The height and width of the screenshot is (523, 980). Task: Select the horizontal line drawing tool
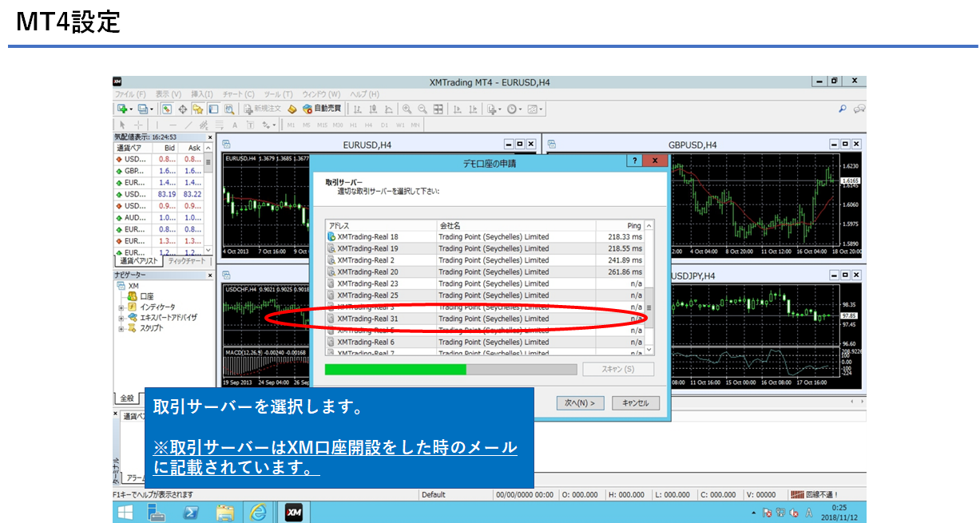click(x=173, y=125)
